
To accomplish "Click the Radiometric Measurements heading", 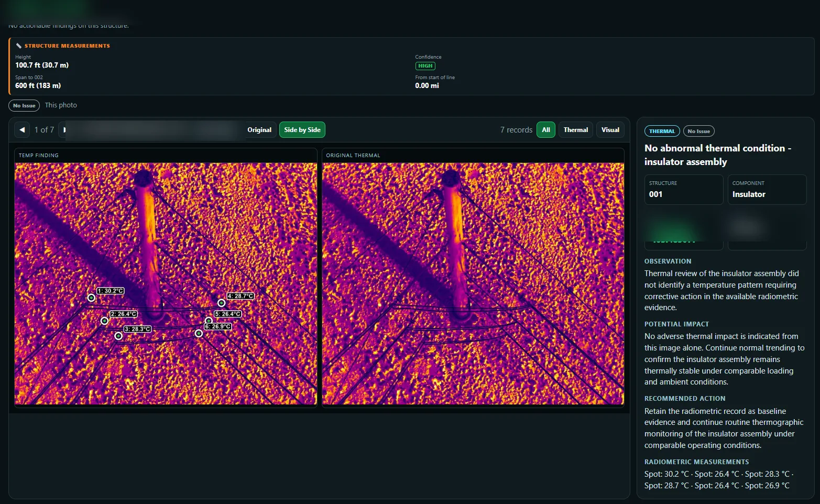I will pyautogui.click(x=696, y=462).
